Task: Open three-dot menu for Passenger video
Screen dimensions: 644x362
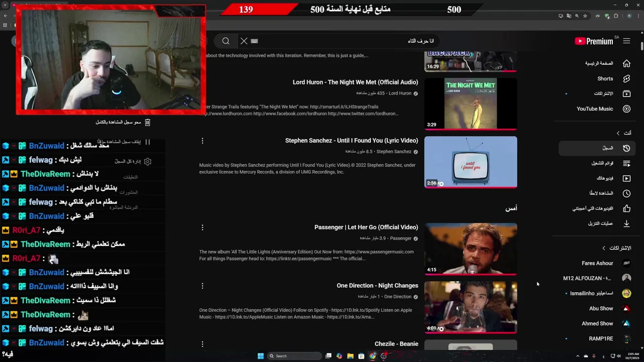Action: pyautogui.click(x=202, y=227)
